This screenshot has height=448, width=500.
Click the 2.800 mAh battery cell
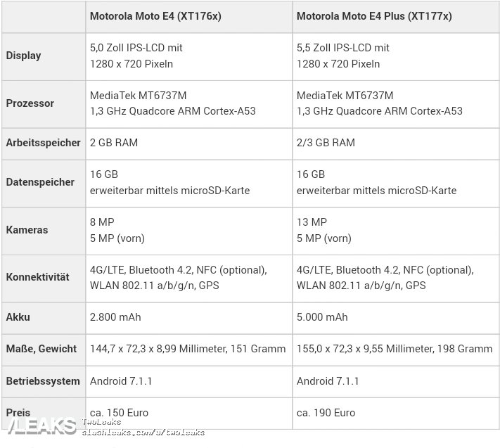click(115, 317)
